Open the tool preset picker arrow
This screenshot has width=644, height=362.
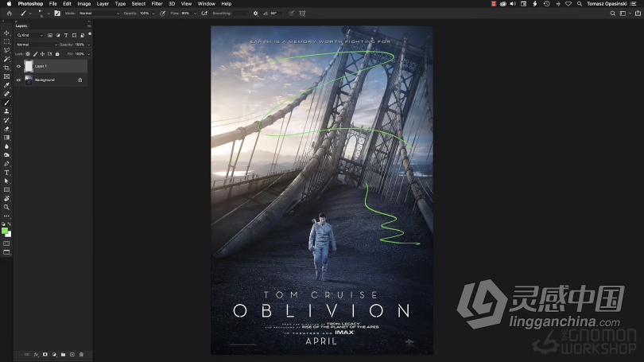[30, 14]
